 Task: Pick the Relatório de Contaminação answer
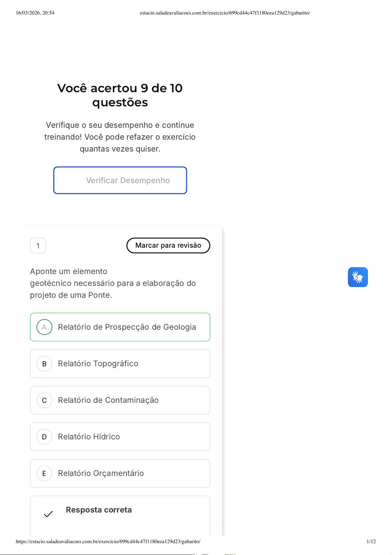click(108, 400)
